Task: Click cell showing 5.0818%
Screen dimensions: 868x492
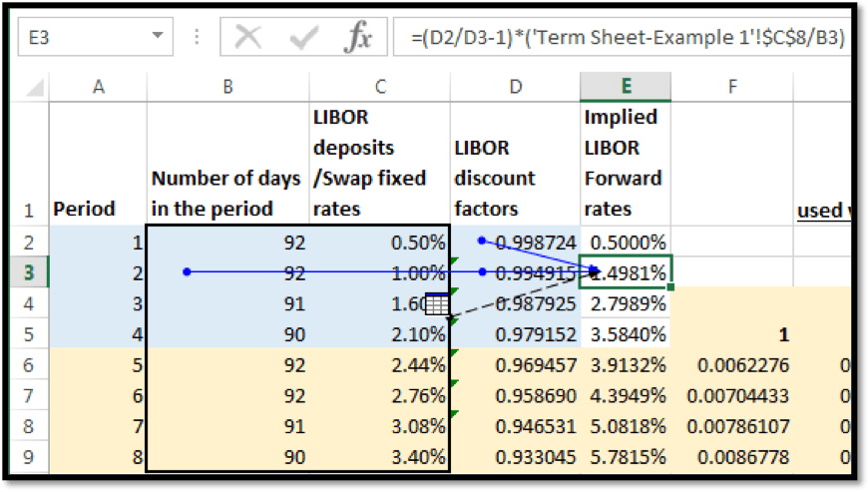Action: [x=626, y=426]
